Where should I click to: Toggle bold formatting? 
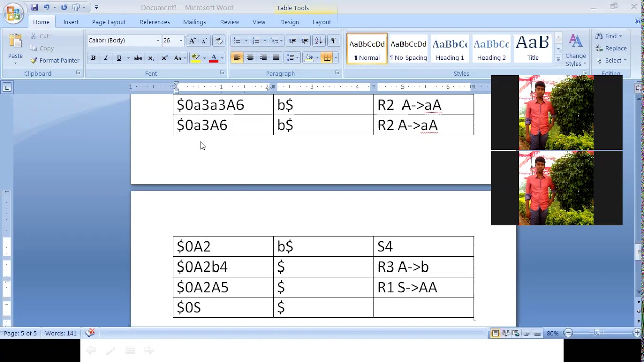pyautogui.click(x=93, y=58)
